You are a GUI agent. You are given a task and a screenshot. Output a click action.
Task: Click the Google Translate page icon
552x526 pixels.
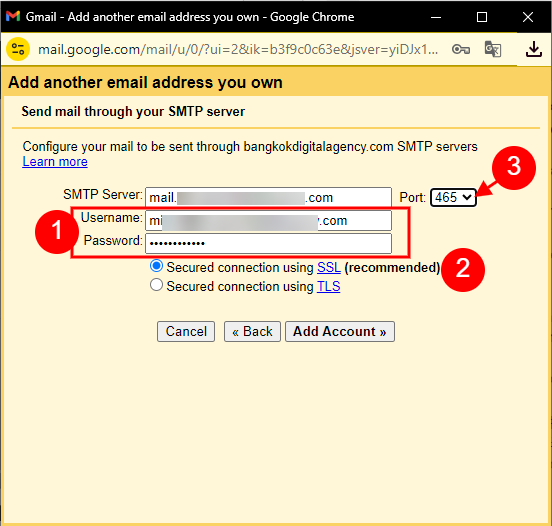click(x=493, y=49)
